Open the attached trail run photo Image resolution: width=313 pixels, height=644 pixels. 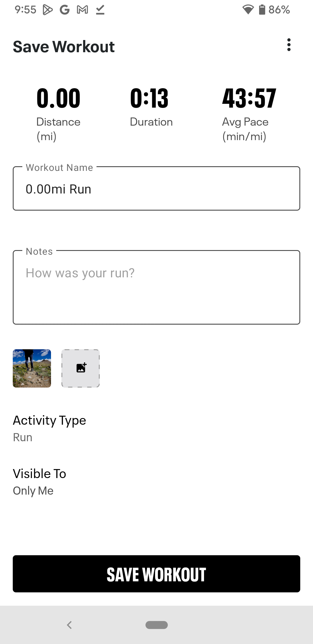tap(32, 368)
